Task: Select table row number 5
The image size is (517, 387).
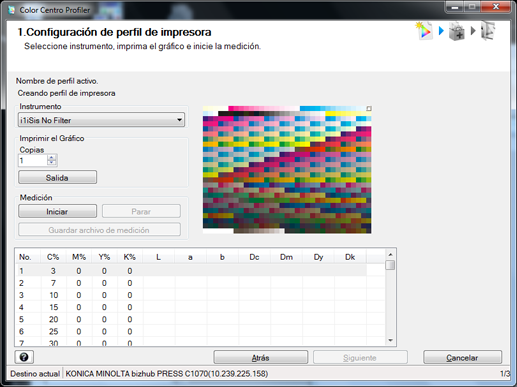Action: coord(192,319)
